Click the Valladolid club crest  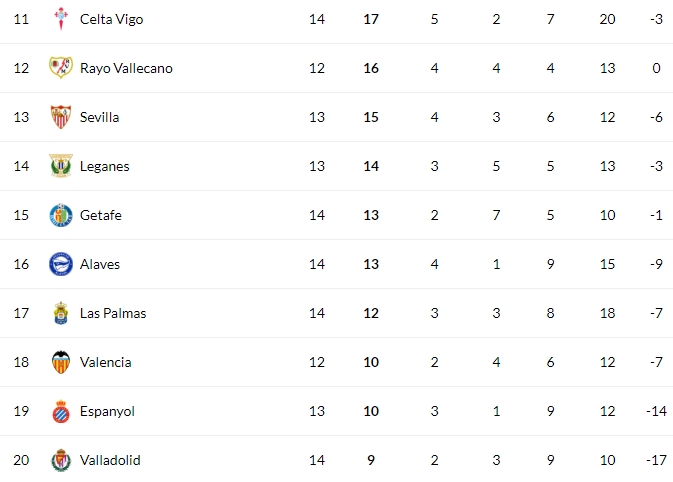tap(61, 460)
